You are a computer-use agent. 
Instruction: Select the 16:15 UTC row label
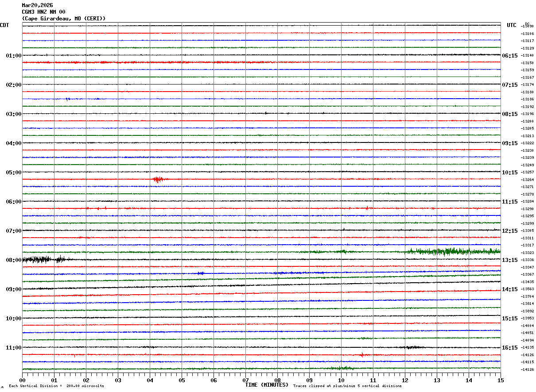[510, 348]
